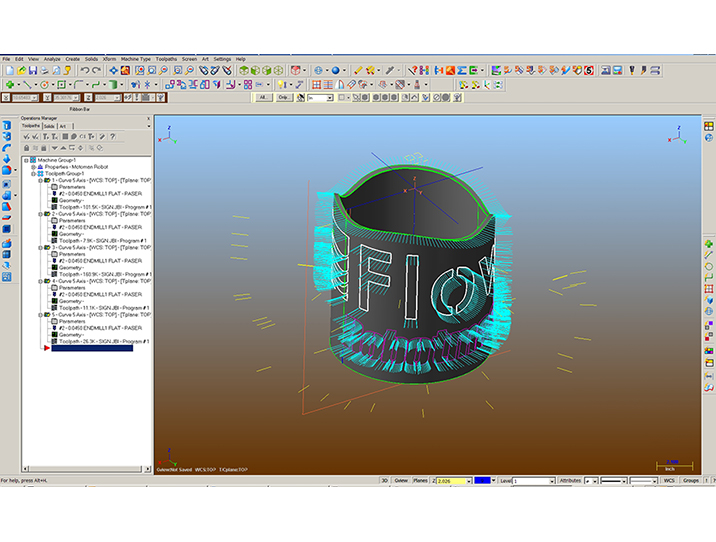716x542 pixels.
Task: Collapse operation 3 Curve 5 Axis node
Action: (41, 247)
